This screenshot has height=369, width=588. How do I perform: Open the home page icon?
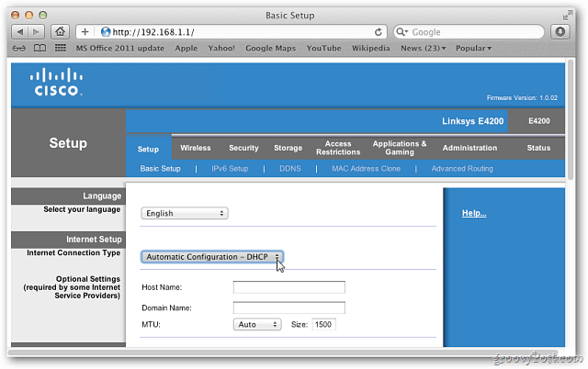pyautogui.click(x=60, y=32)
